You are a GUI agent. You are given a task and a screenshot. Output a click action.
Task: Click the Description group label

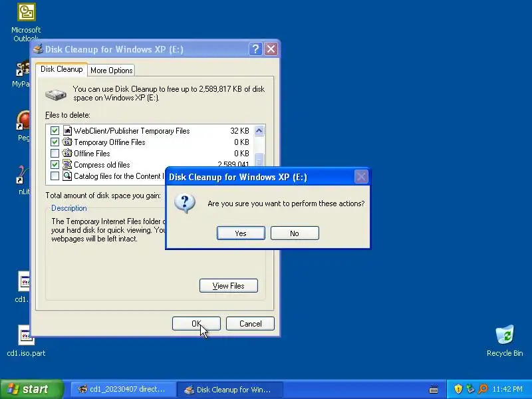[x=69, y=208]
